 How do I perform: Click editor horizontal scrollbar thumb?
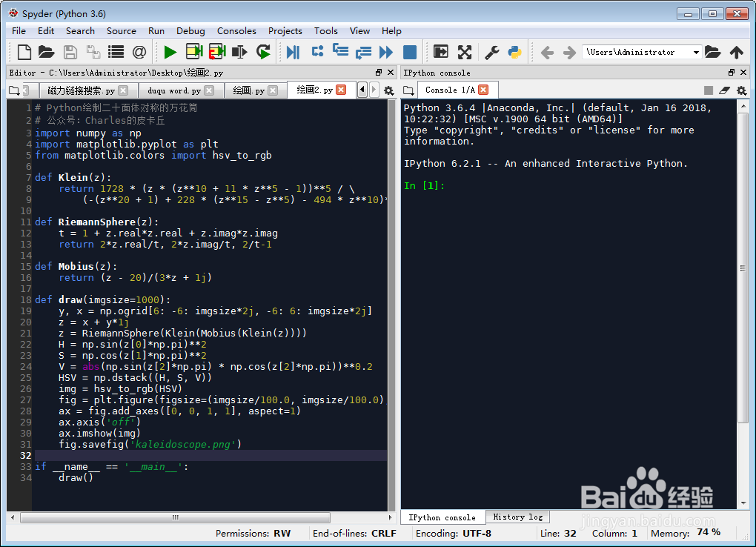(x=176, y=517)
